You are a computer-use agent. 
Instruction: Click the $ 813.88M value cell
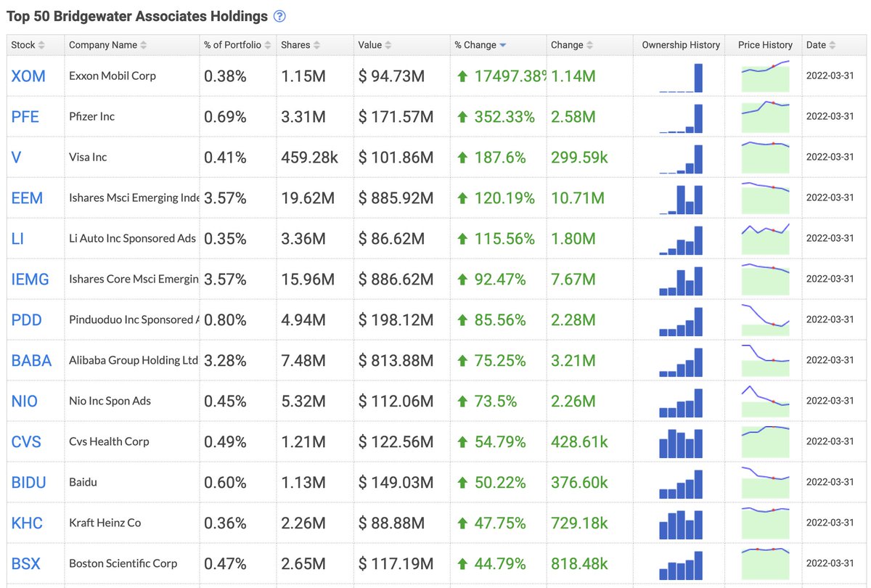click(396, 361)
